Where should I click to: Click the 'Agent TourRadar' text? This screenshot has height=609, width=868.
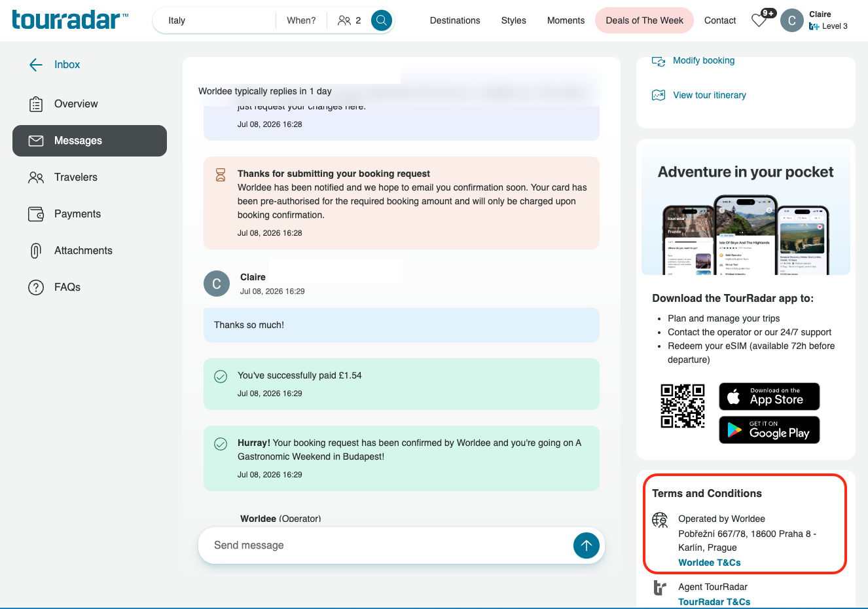(x=713, y=587)
